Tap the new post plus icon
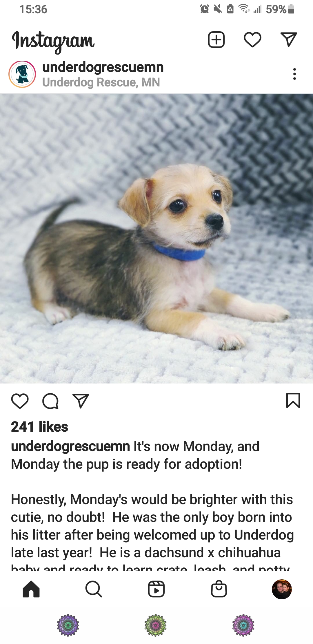This screenshot has width=313, height=644. (x=216, y=39)
